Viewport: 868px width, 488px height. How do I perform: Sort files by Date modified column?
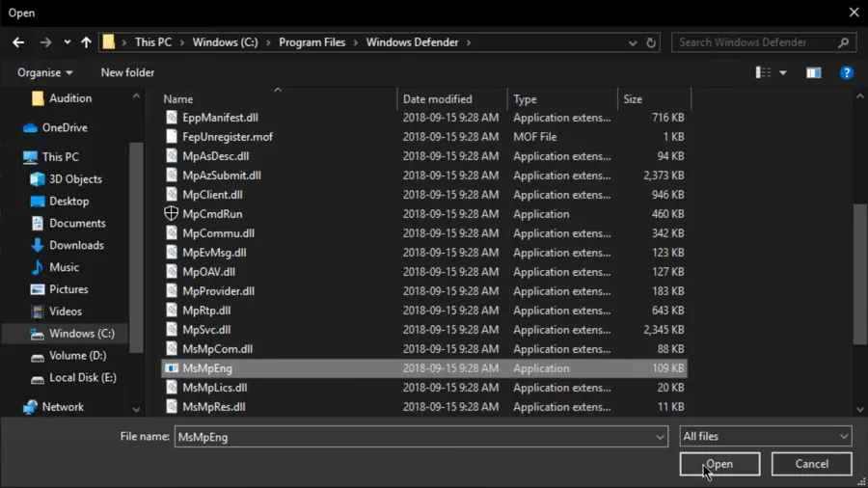click(x=437, y=99)
